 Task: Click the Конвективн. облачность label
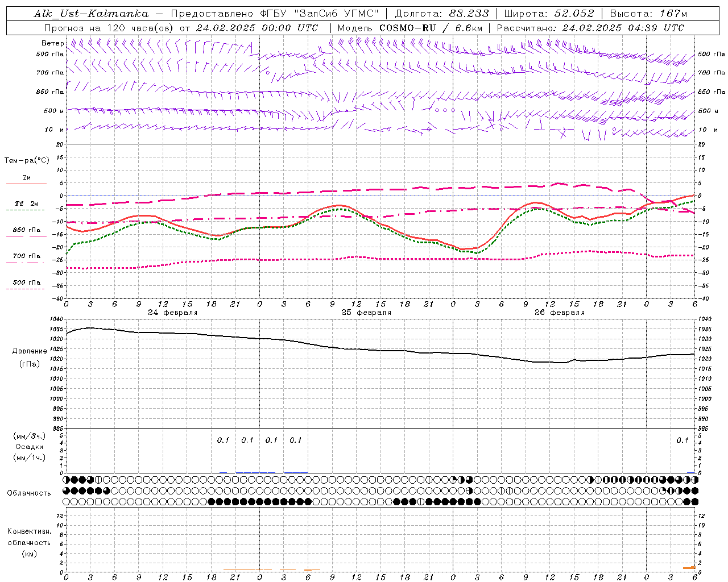click(30, 537)
